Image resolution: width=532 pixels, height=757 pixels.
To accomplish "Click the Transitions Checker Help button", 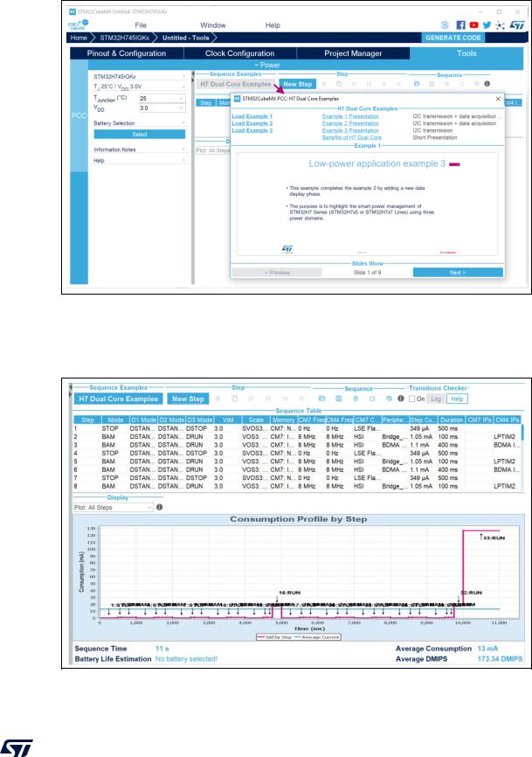I will (457, 399).
